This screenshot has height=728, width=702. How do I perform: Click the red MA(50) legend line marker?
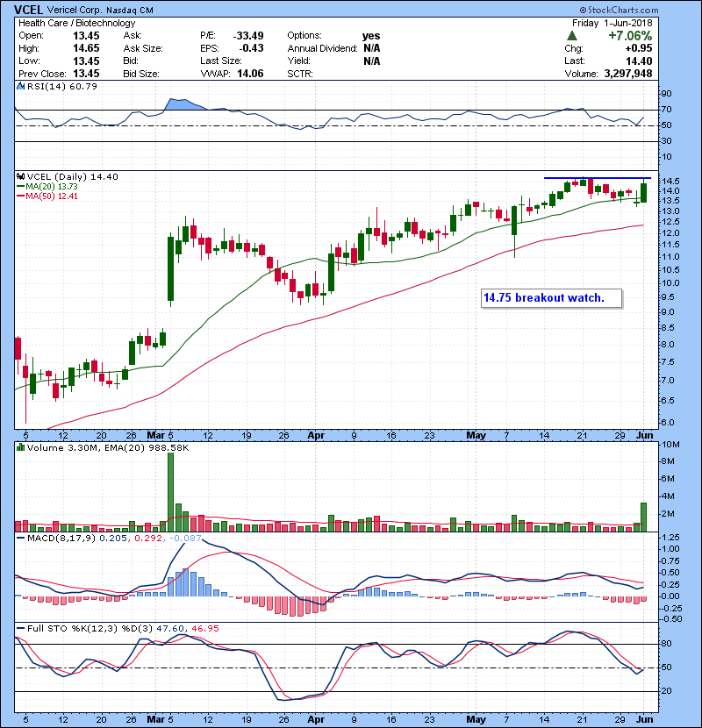point(20,196)
